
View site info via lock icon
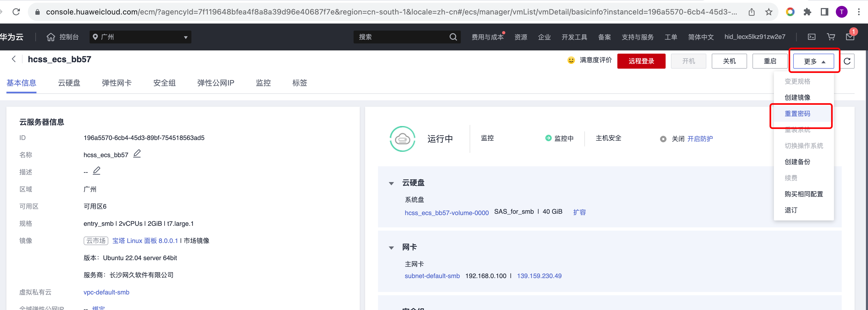click(38, 12)
